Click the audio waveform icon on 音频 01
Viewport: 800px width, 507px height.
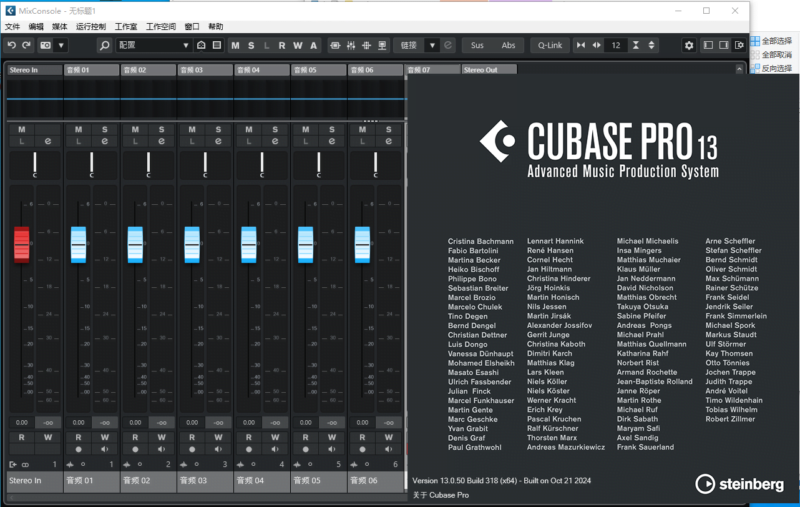pos(70,464)
